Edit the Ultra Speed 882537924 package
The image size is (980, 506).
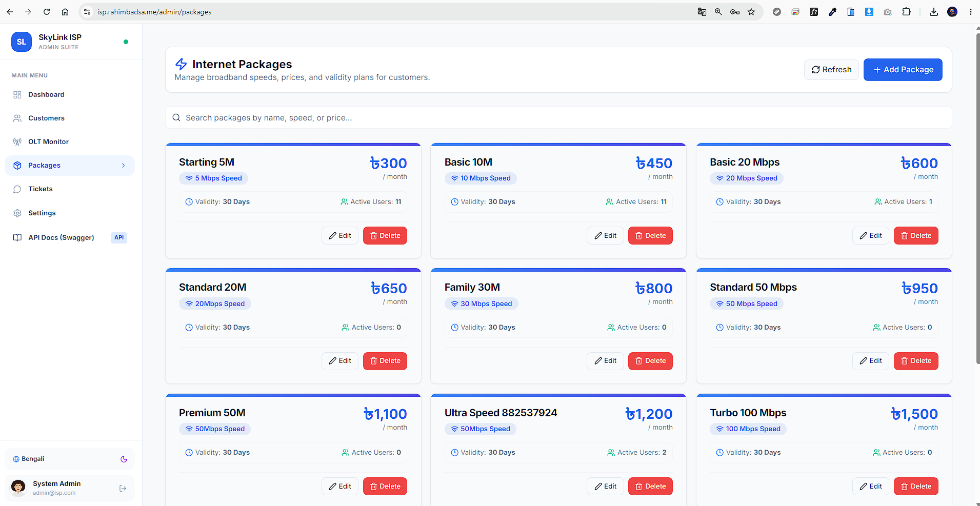pyautogui.click(x=605, y=487)
